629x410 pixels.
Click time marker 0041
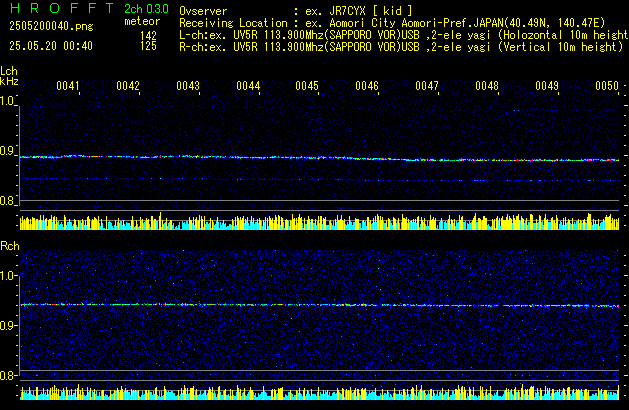click(x=68, y=86)
